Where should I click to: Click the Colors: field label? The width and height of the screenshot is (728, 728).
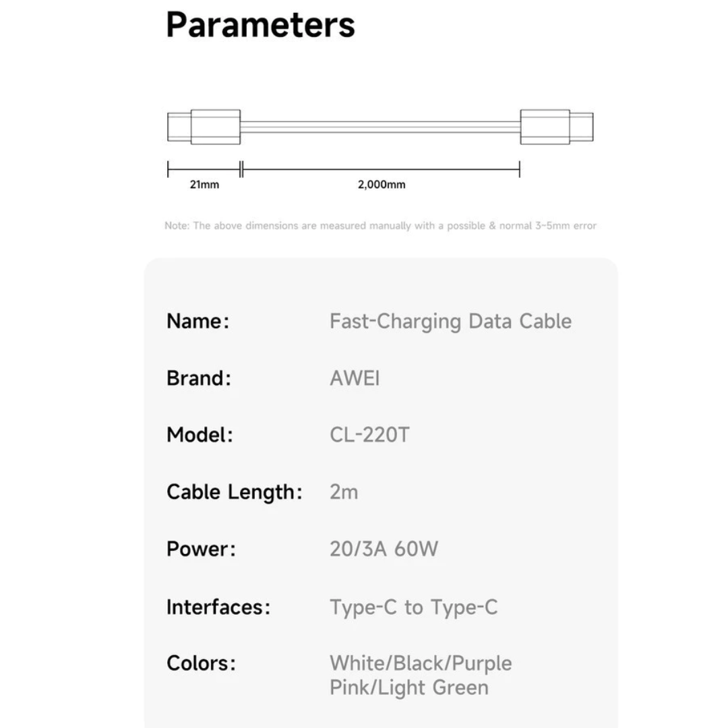click(201, 663)
